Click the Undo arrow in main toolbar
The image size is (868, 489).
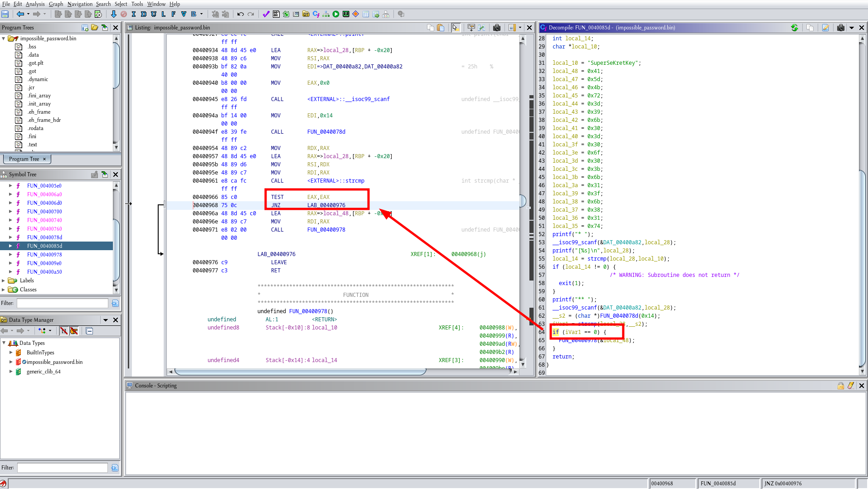[x=241, y=14]
